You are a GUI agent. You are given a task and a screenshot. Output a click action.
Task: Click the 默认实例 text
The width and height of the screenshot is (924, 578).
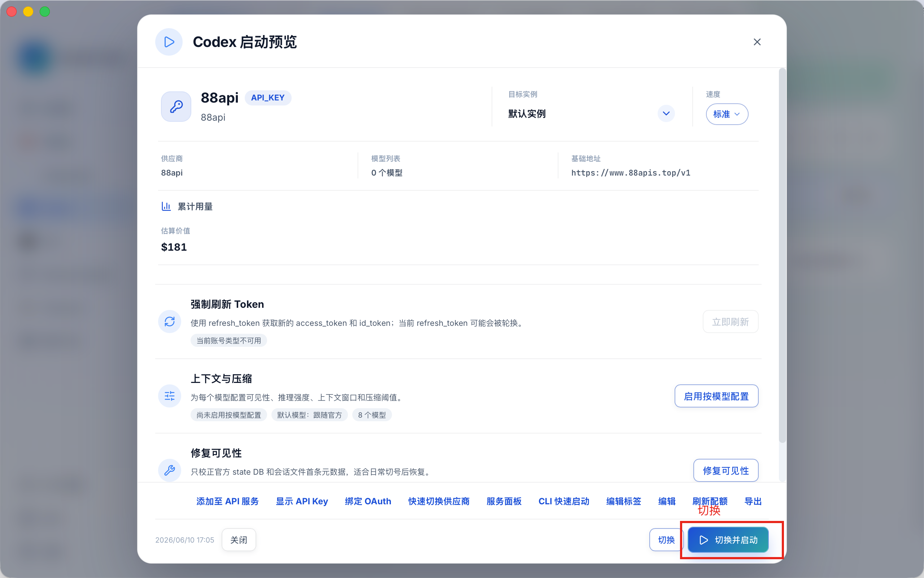[527, 113]
